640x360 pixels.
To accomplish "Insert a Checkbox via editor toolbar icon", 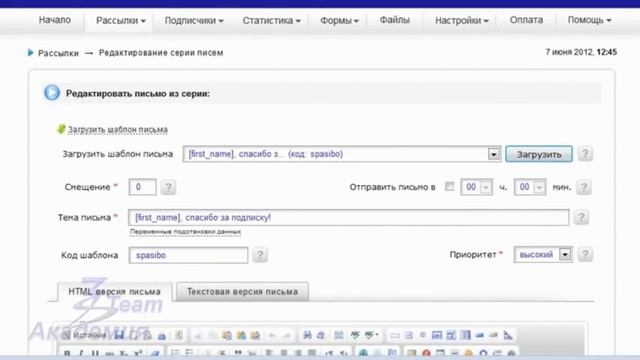I will [x=409, y=336].
